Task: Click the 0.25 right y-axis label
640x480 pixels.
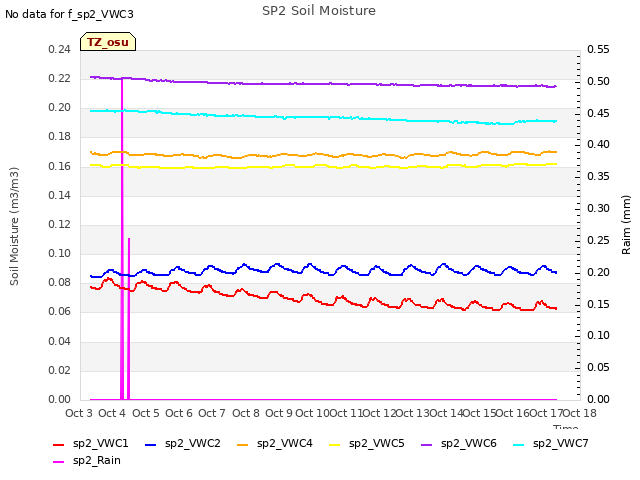Action: (598, 240)
